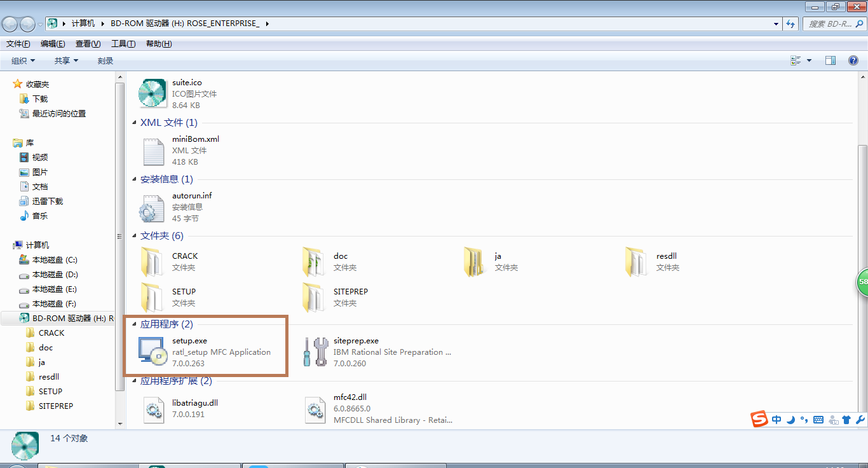This screenshot has width=868, height=468.
Task: Select 最近访问的位置 in sidebar
Action: (59, 113)
